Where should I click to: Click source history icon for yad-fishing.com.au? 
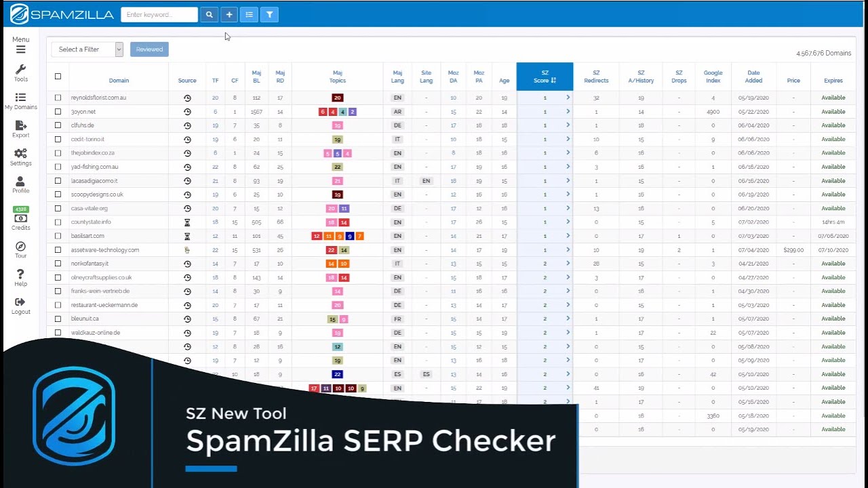[187, 167]
